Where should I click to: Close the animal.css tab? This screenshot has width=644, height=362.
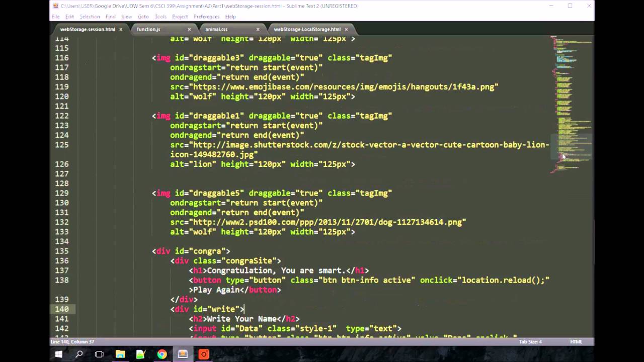pyautogui.click(x=258, y=30)
